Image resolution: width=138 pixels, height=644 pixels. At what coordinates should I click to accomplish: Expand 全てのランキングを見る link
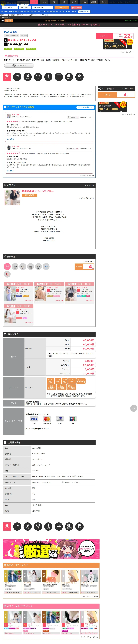[72, 482]
